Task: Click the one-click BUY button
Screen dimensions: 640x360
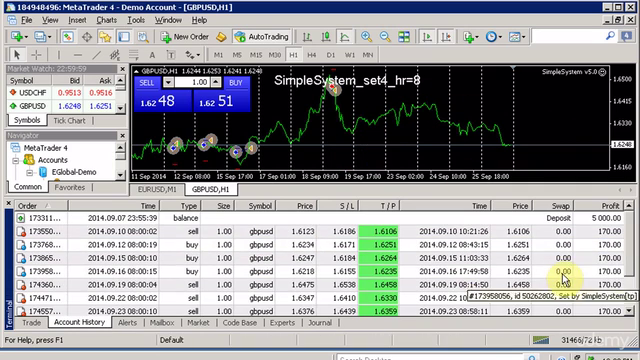Action: click(x=236, y=82)
